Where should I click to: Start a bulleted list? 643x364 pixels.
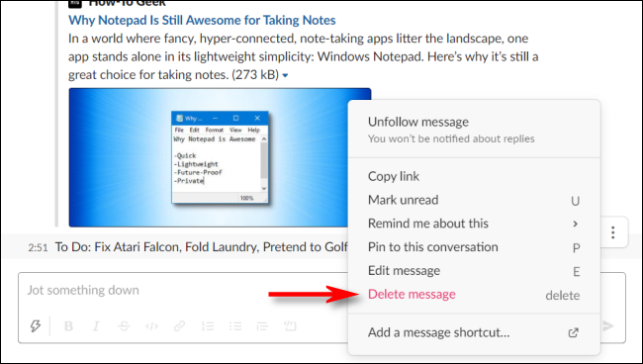pos(235,326)
